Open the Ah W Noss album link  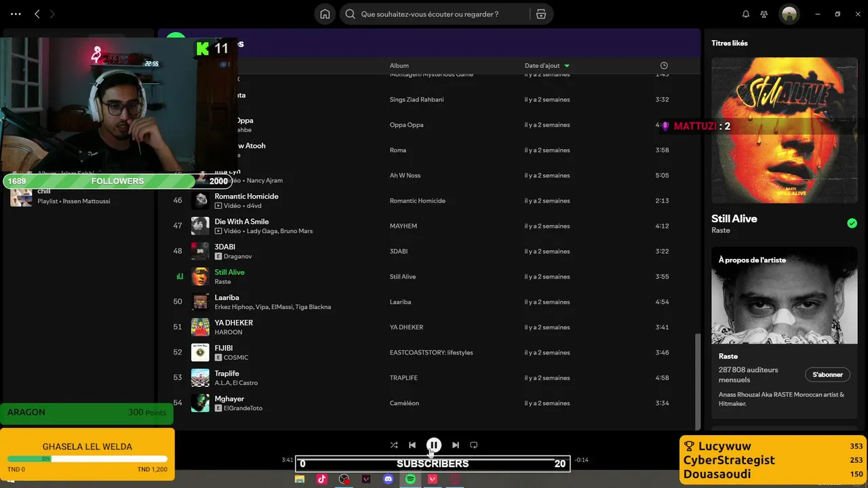point(405,176)
